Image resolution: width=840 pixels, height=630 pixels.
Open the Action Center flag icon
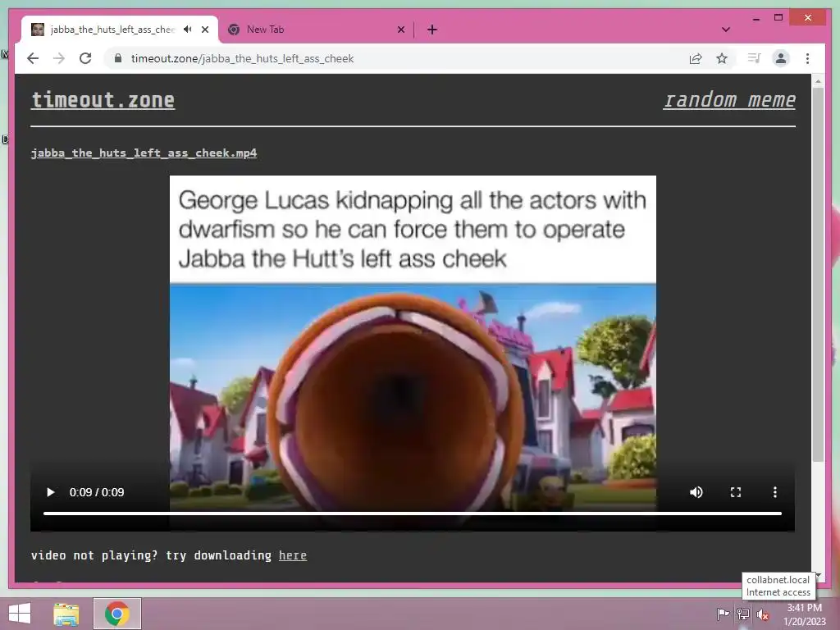click(723, 614)
